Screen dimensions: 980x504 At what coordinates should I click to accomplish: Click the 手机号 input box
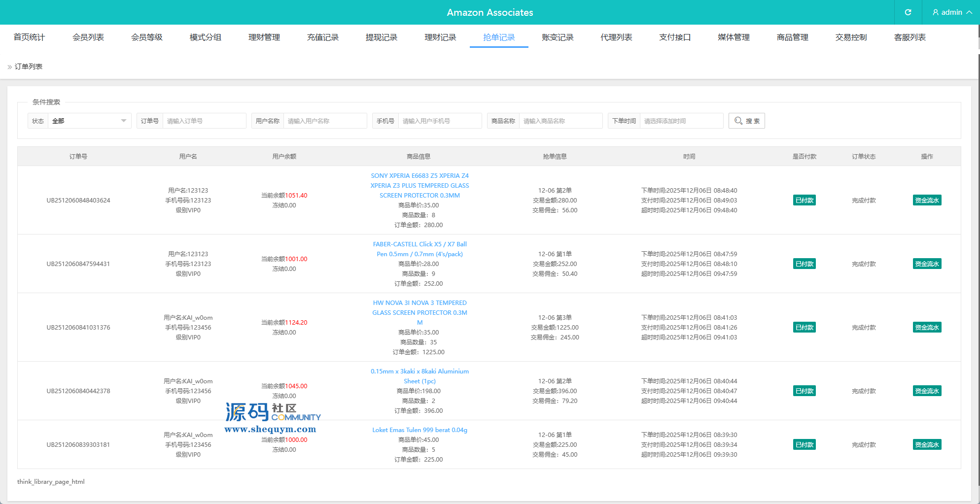439,121
